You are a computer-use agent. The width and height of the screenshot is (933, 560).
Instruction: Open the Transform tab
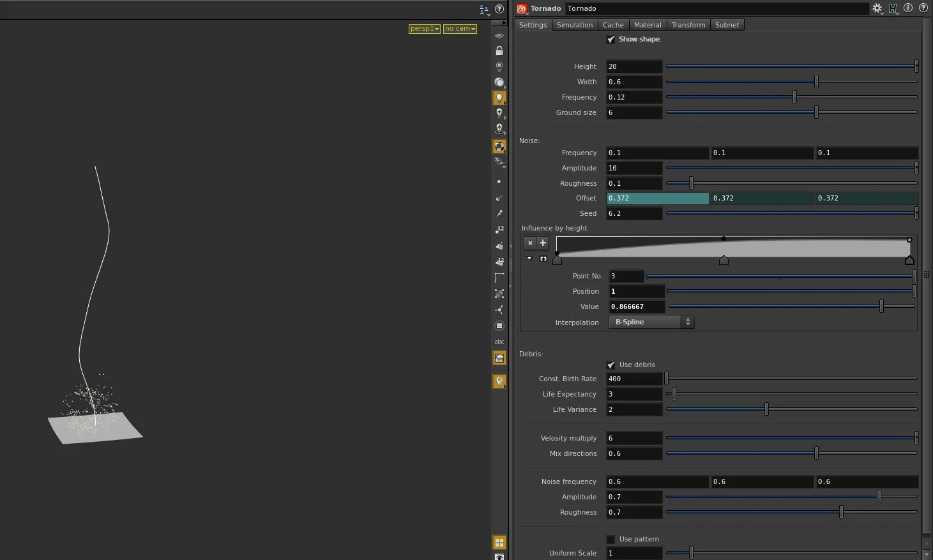[x=688, y=24]
